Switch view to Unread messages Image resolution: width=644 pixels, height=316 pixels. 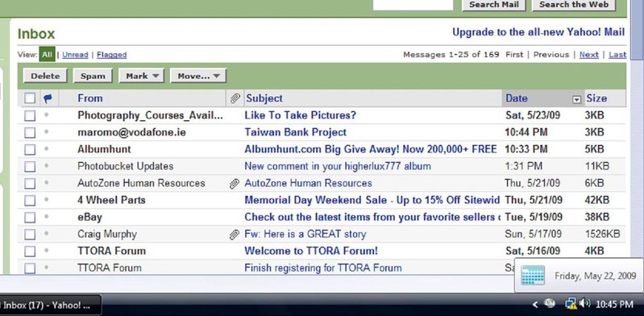click(x=75, y=55)
